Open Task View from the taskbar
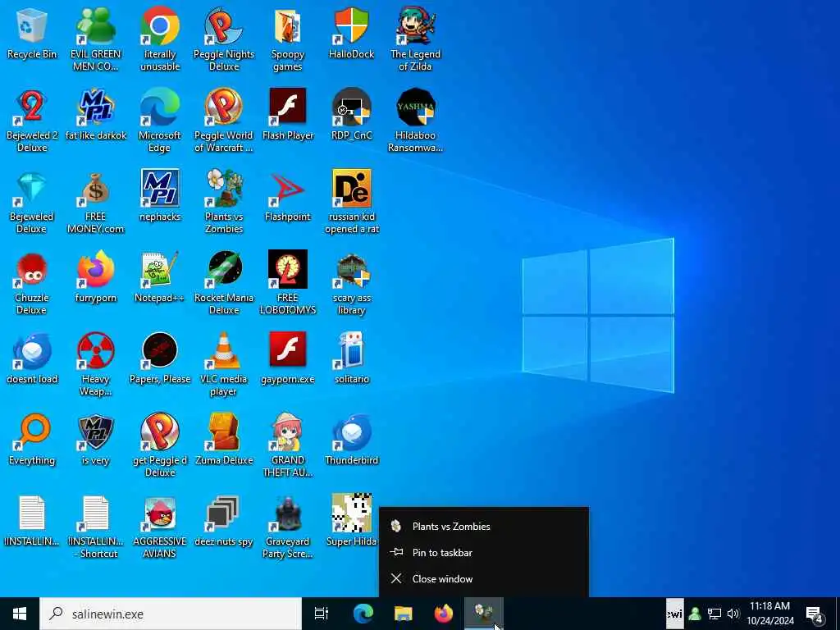Screen dimensions: 840x630 (322, 614)
